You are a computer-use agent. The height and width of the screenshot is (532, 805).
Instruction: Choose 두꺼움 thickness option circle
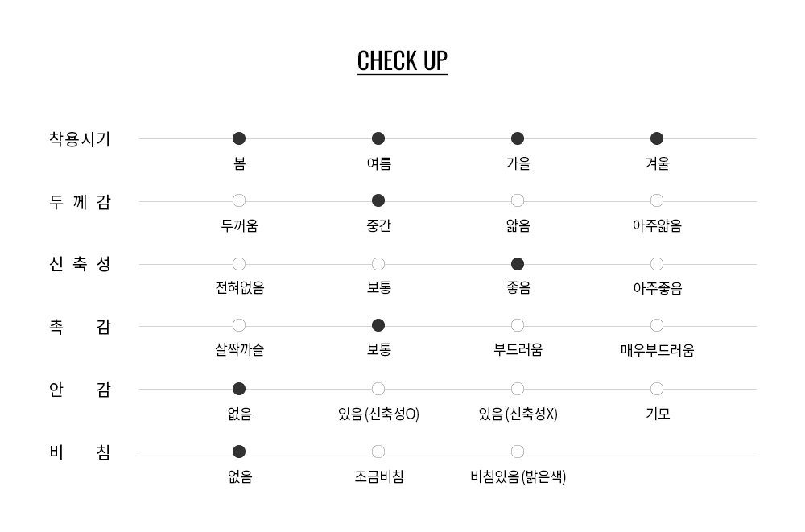(239, 200)
